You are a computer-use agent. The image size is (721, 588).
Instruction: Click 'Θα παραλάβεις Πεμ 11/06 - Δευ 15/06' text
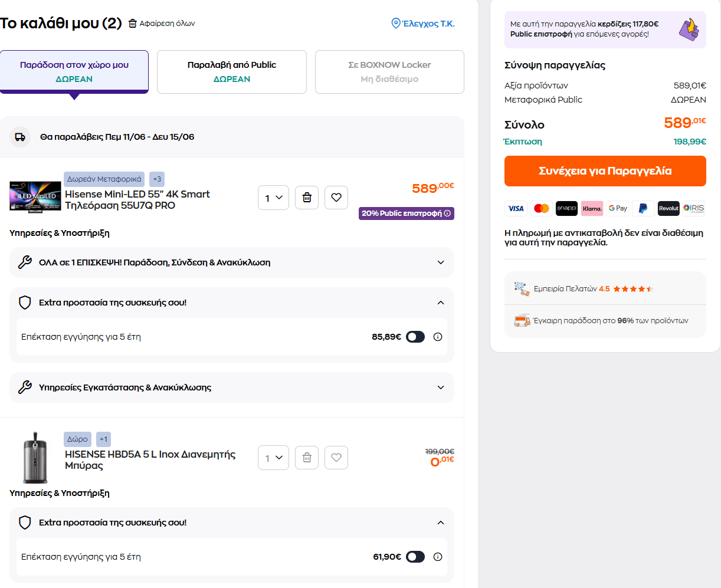click(117, 137)
